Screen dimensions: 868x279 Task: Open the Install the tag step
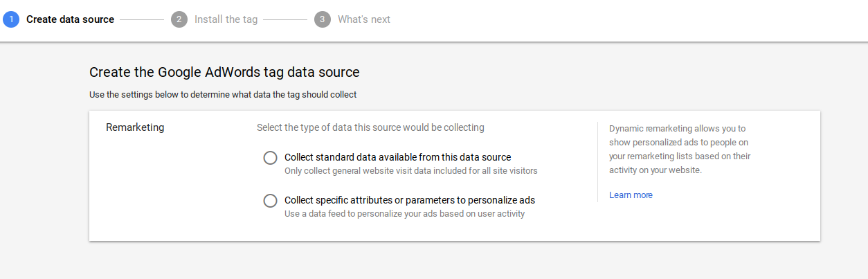(226, 19)
